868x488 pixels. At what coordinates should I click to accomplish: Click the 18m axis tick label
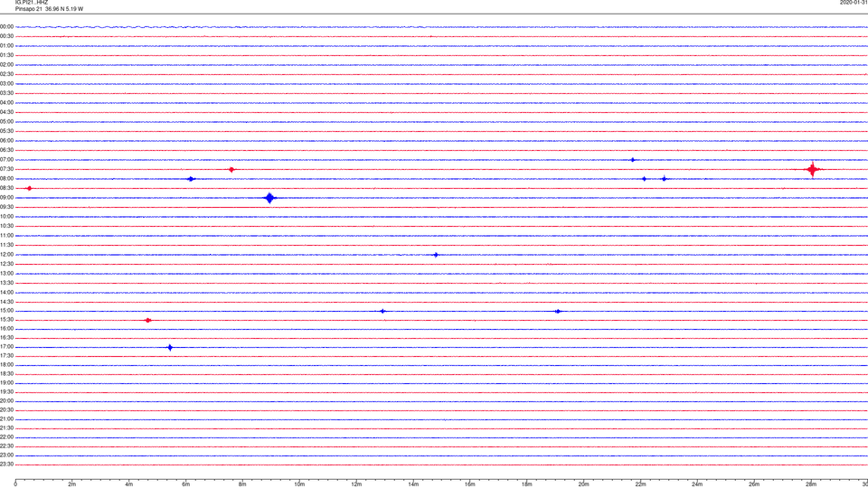(526, 484)
